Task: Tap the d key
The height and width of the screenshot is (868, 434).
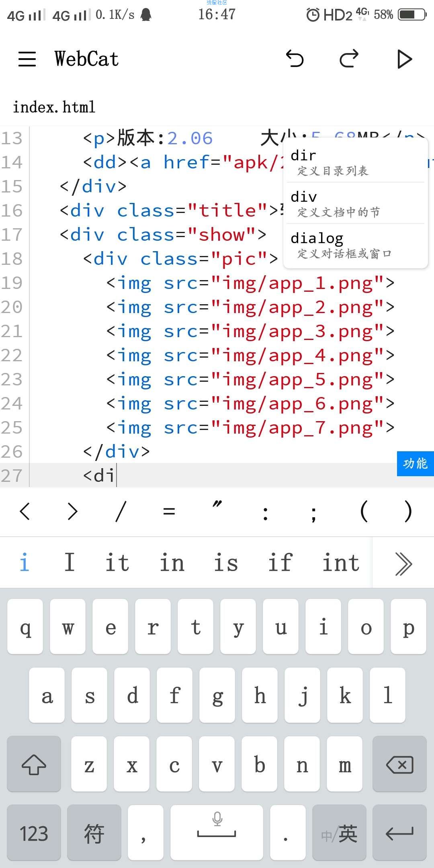Action: (x=132, y=695)
